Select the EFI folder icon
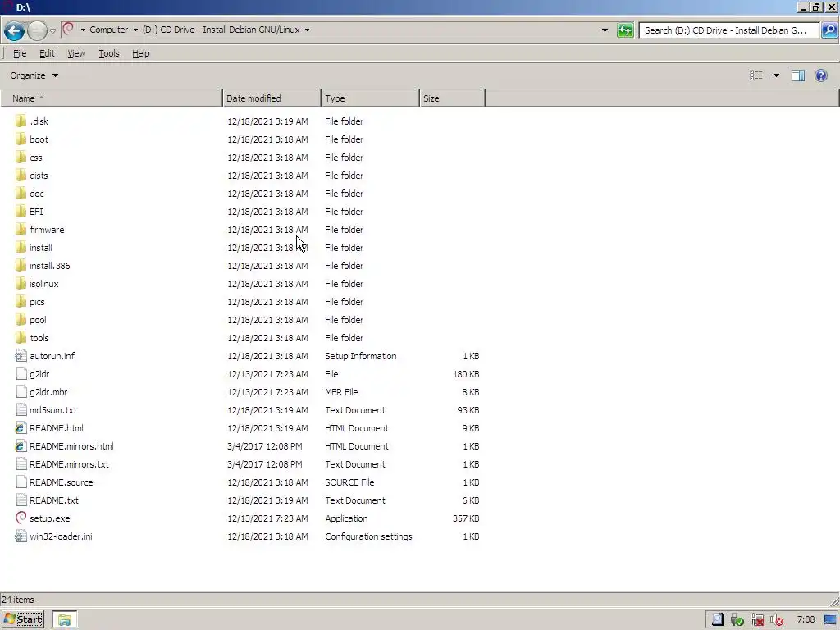The width and height of the screenshot is (840, 630). click(21, 212)
